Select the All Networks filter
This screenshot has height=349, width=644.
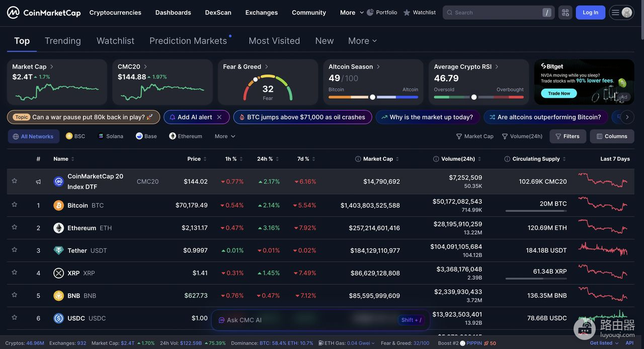33,136
